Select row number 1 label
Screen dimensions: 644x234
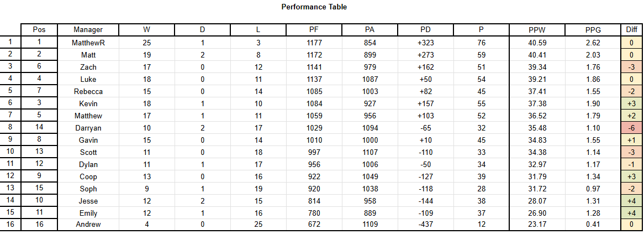tap(10, 41)
